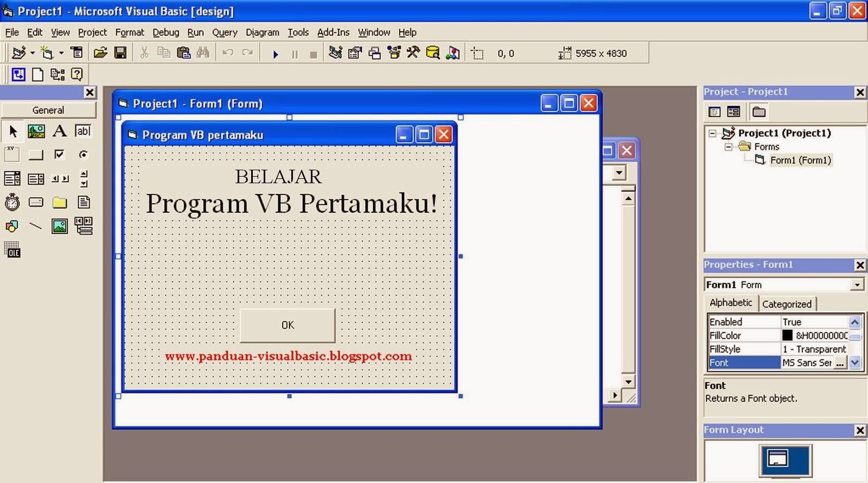Select the Enabled property row
The height and width of the screenshot is (483, 868).
pos(778,322)
